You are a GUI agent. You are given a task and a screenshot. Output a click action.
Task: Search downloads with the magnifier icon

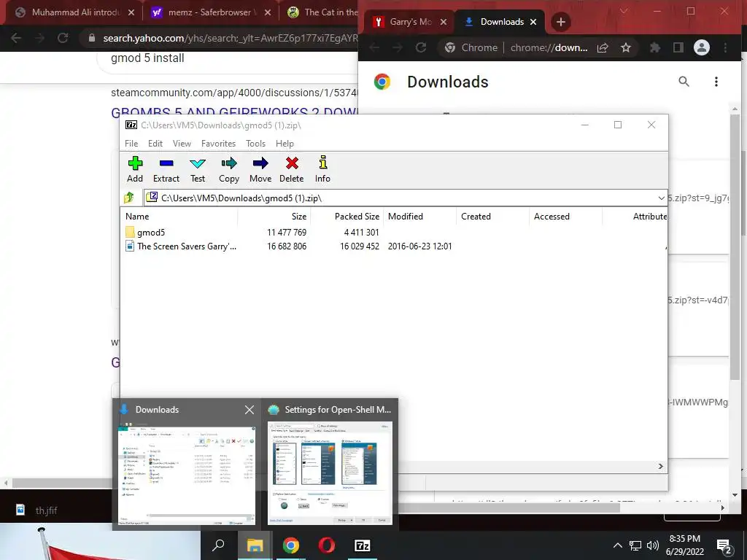pos(684,82)
